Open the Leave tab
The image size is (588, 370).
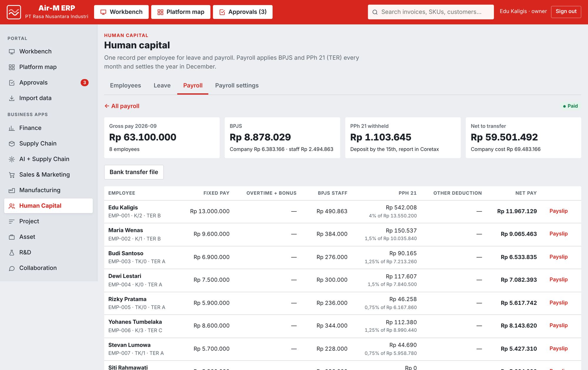coord(162,85)
